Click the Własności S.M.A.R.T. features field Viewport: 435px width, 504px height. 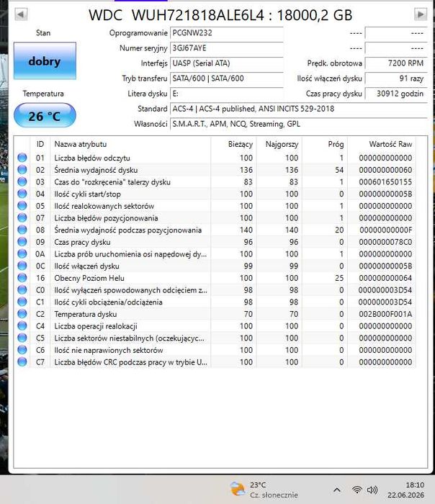point(299,124)
